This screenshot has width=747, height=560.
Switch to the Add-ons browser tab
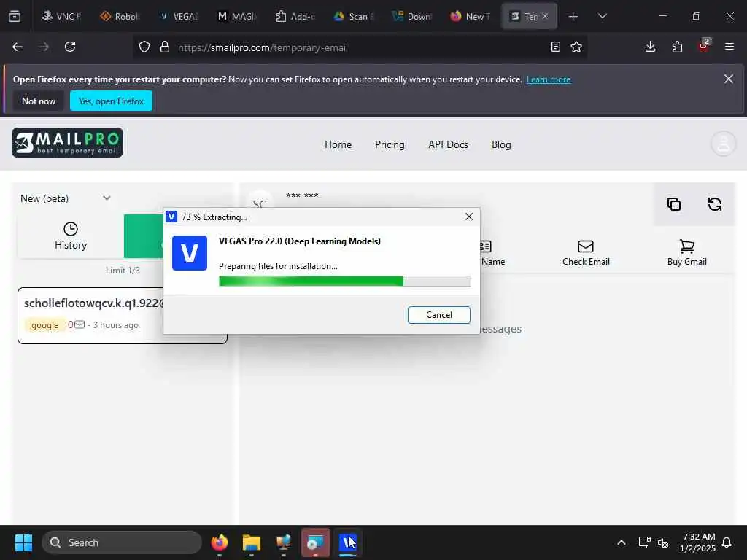click(295, 17)
